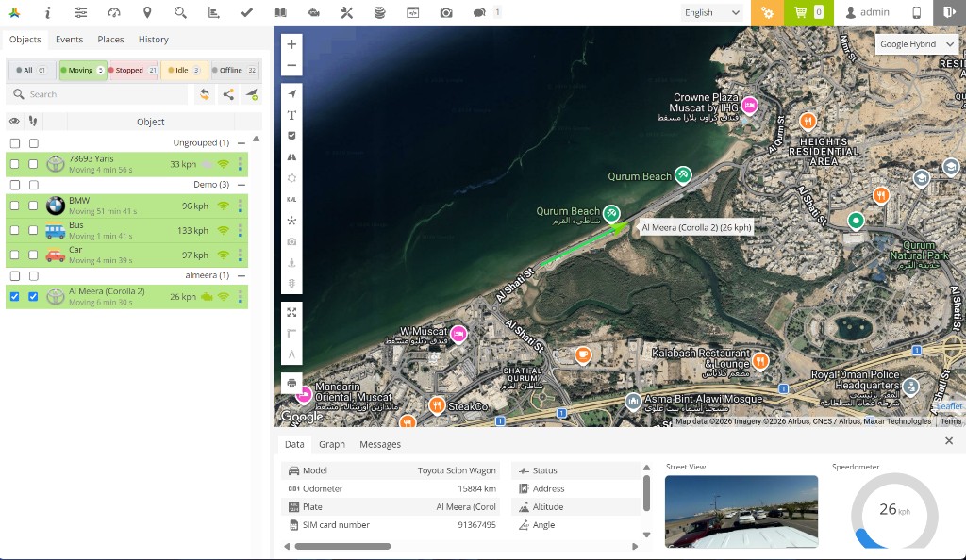
Task: Tick the follow checkbox for 78693 Yaris
Action: point(33,164)
